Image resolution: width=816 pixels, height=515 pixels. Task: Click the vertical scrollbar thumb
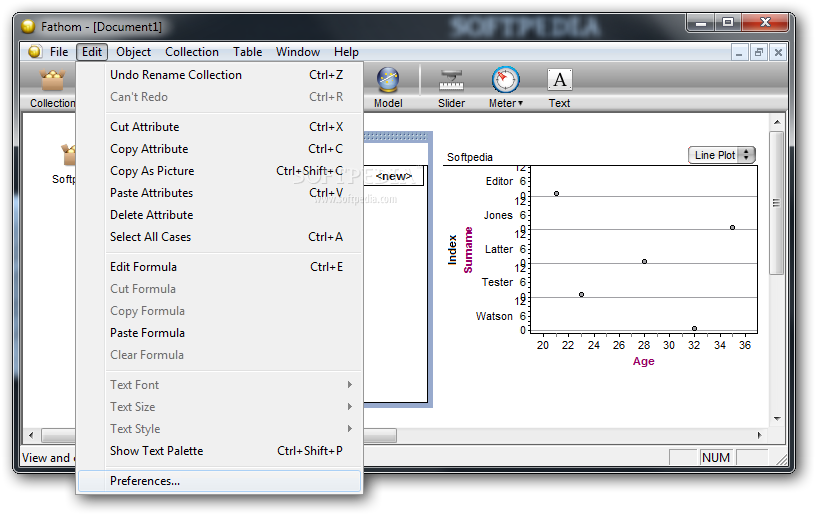(x=776, y=203)
